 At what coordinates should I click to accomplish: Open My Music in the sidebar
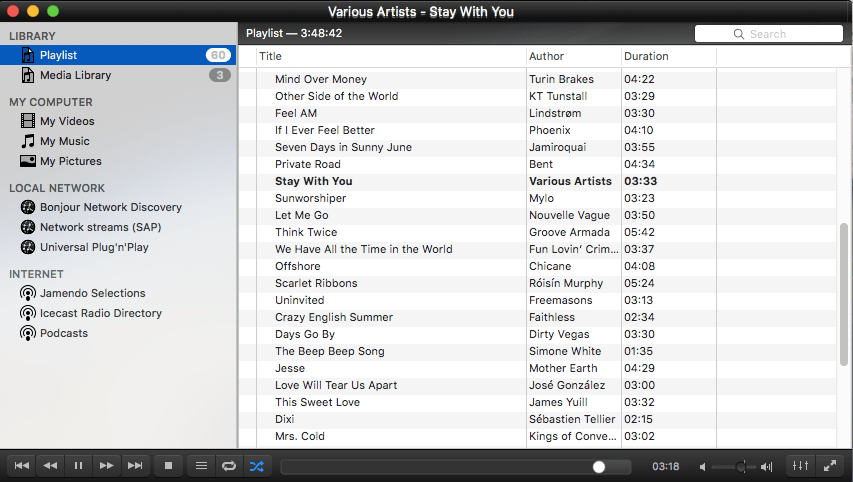(64, 141)
